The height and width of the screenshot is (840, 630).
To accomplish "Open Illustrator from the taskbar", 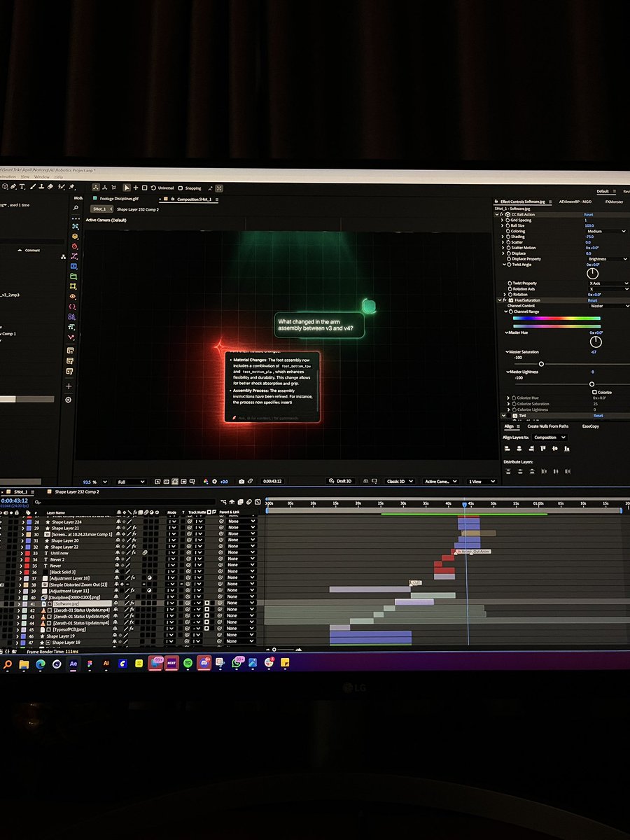I will pos(106,662).
